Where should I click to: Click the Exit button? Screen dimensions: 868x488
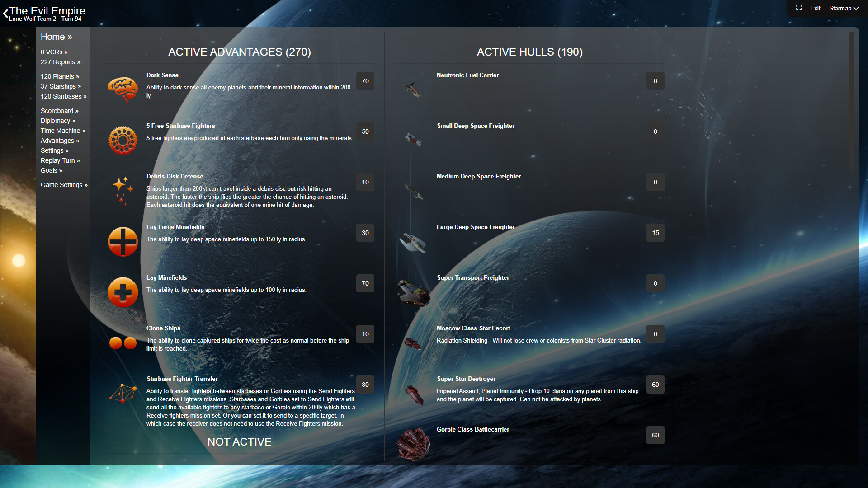tap(815, 8)
